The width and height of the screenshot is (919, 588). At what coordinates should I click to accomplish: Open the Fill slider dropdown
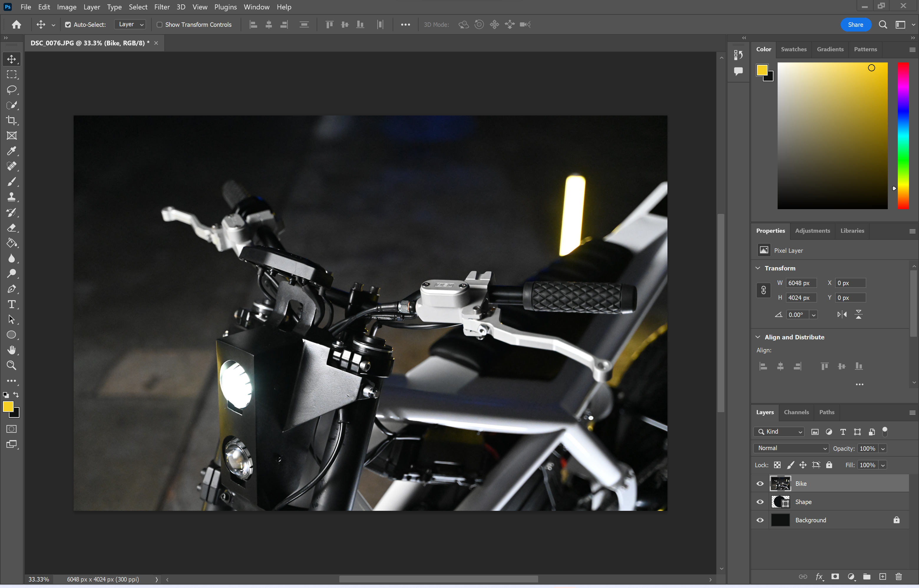click(883, 465)
